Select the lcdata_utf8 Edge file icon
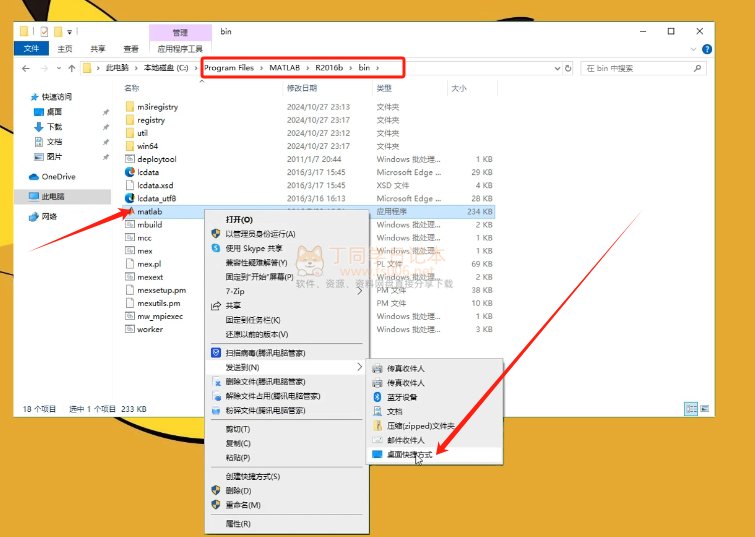Image resolution: width=755 pixels, height=537 pixels. tap(130, 198)
